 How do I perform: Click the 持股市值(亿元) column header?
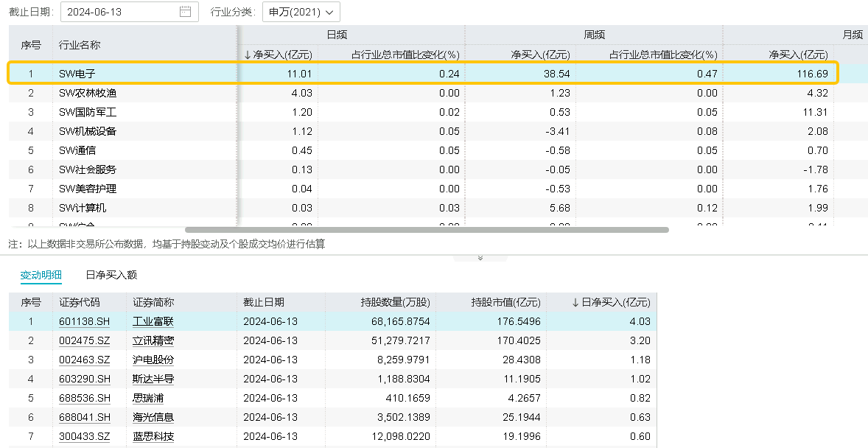coord(505,302)
